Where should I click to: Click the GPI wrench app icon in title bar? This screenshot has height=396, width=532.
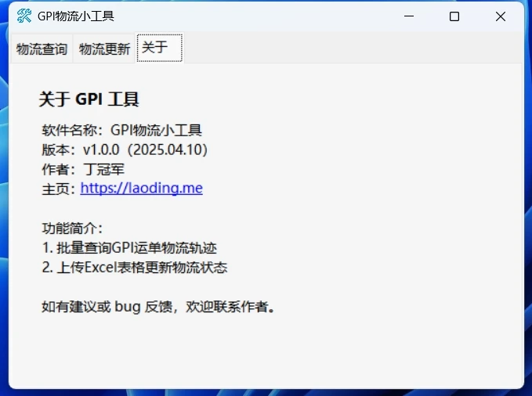(24, 16)
